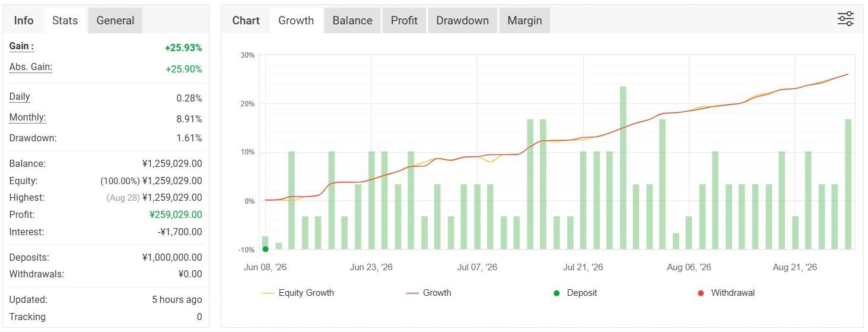Click the Jul 07, '26 axis label
The width and height of the screenshot is (868, 332).
tap(478, 268)
